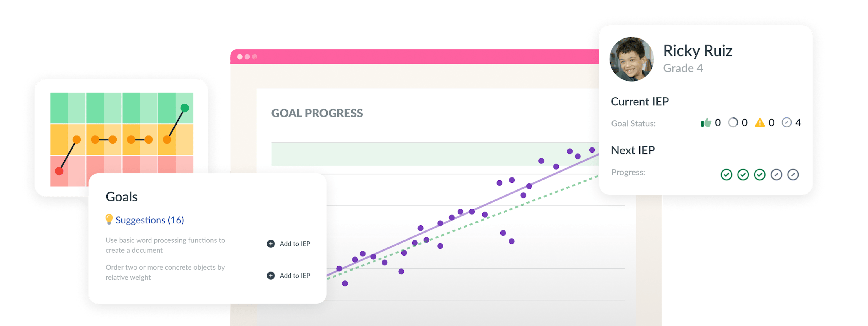
Task: Click the plus icon for word processing goal
Action: [x=271, y=244]
